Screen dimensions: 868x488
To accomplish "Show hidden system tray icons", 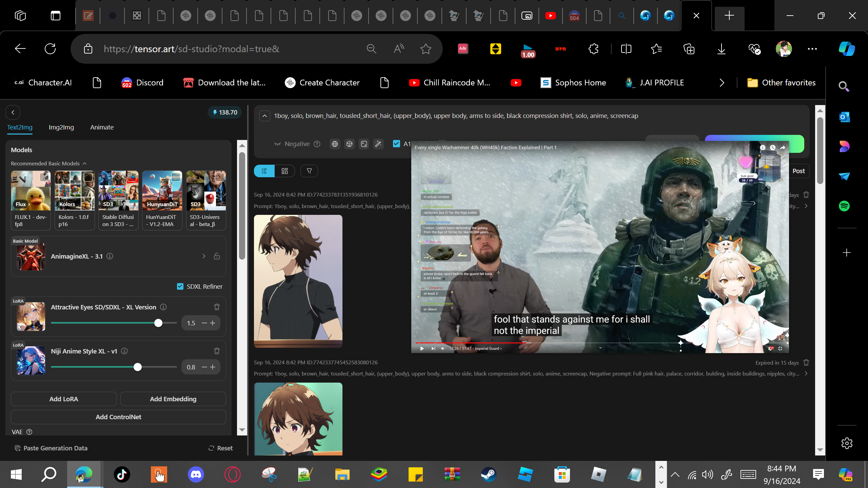I will (675, 474).
